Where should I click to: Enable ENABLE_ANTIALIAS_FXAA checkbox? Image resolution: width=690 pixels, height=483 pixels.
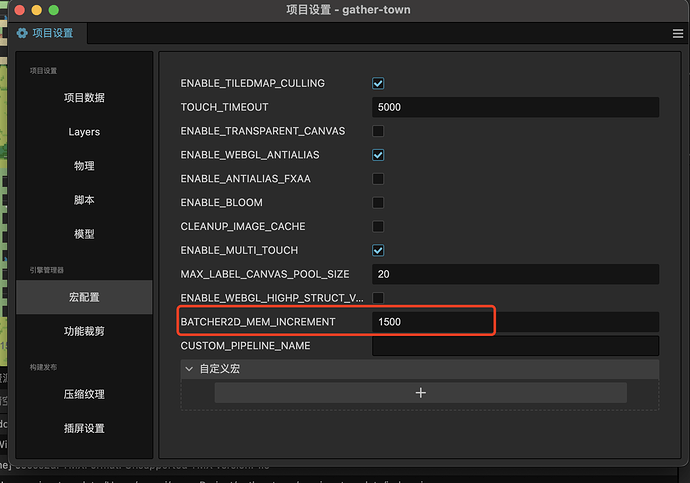(378, 179)
